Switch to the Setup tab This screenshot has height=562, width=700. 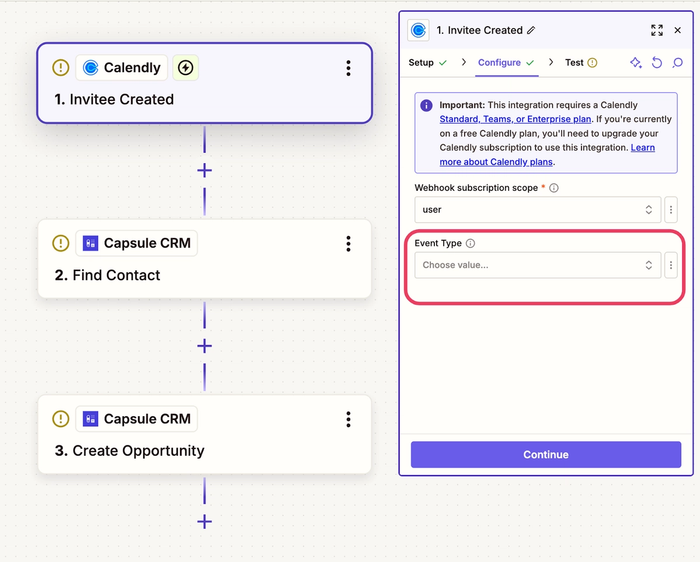tap(427, 62)
